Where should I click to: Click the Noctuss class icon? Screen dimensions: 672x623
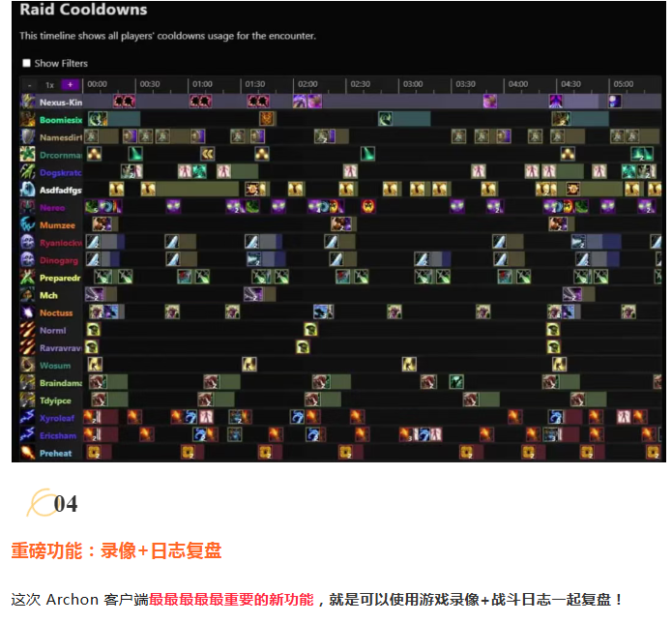coord(29,312)
